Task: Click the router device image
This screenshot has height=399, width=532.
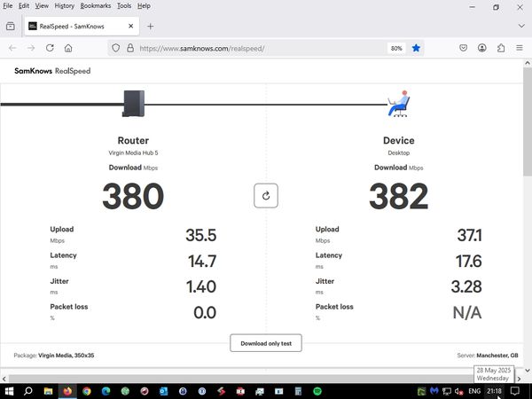Action: click(x=134, y=104)
